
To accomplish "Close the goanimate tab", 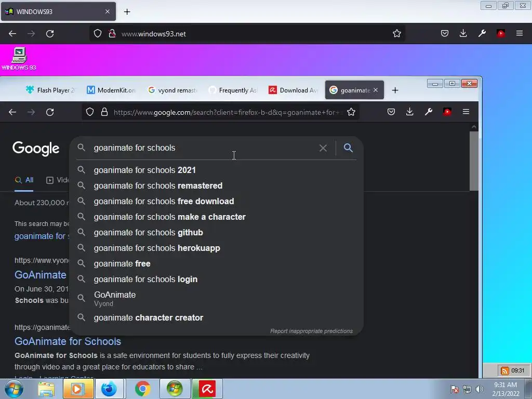I will (376, 90).
